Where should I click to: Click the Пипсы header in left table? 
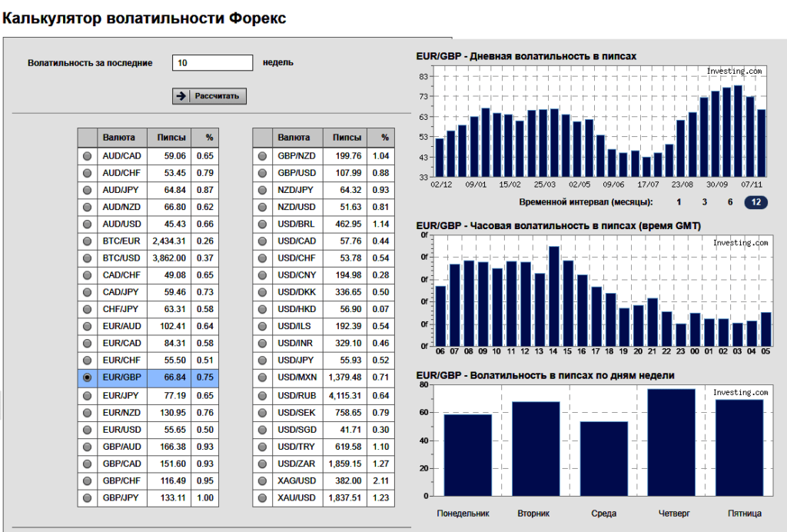pyautogui.click(x=171, y=138)
